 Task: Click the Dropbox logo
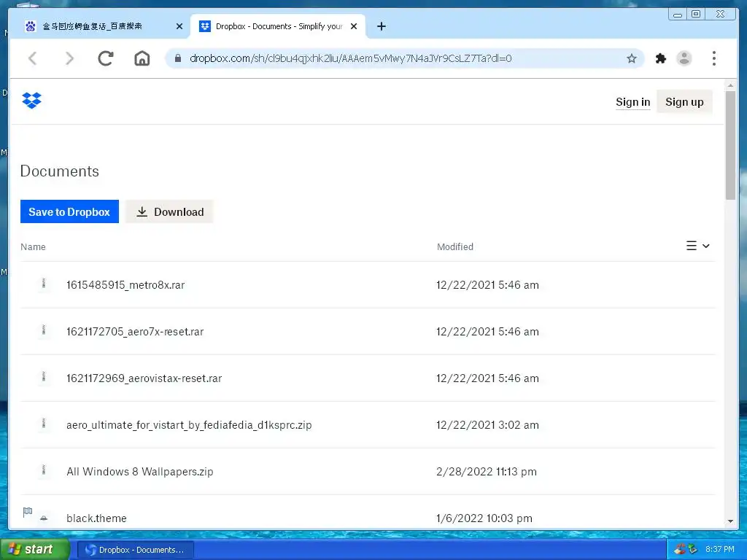[32, 101]
